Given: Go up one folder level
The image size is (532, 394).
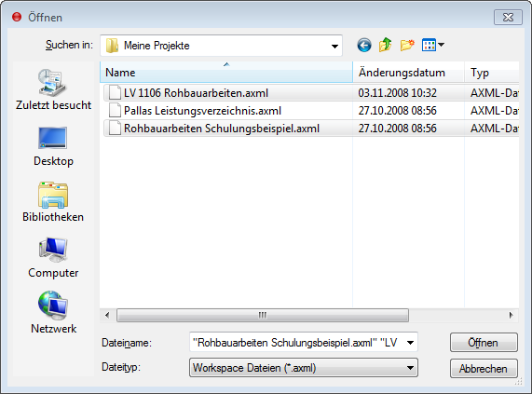Looking at the screenshot, I should pyautogui.click(x=386, y=45).
